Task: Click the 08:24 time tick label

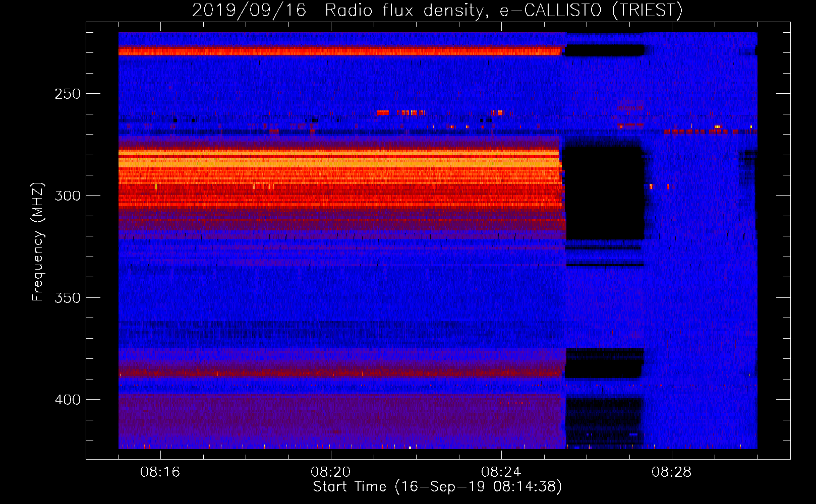Action: (501, 472)
